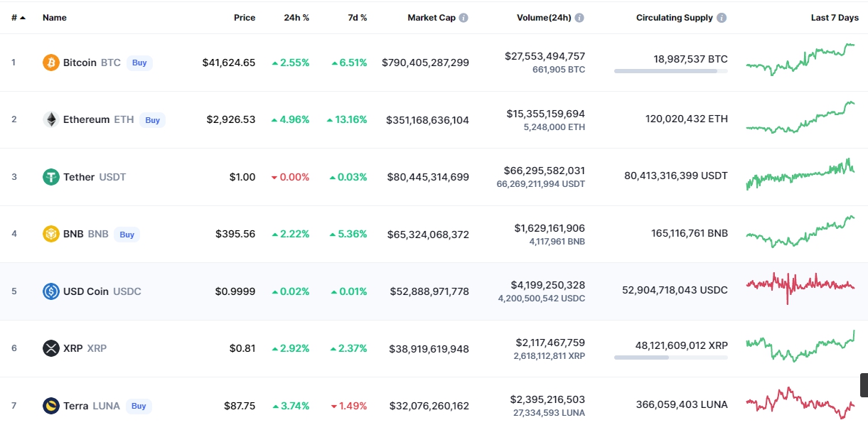Sort by the 24h % column header
Screen dimensions: 868x430
coord(296,18)
